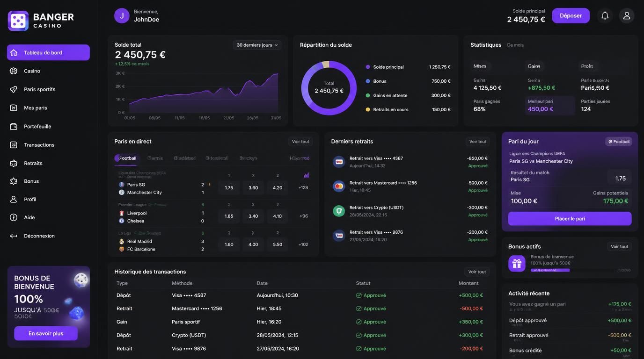Click the Meilleur pari 450,00 € card
Image resolution: width=644 pixels, height=359 pixels.
550,105
